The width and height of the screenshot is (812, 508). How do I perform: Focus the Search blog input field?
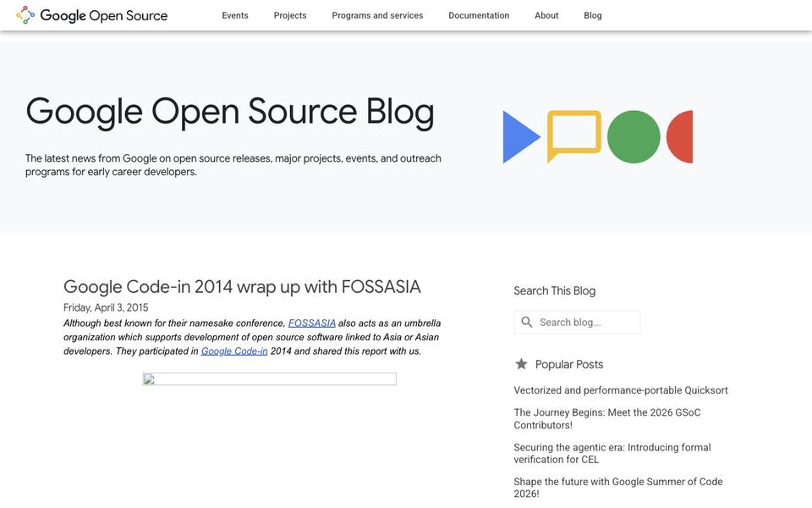coord(577,323)
